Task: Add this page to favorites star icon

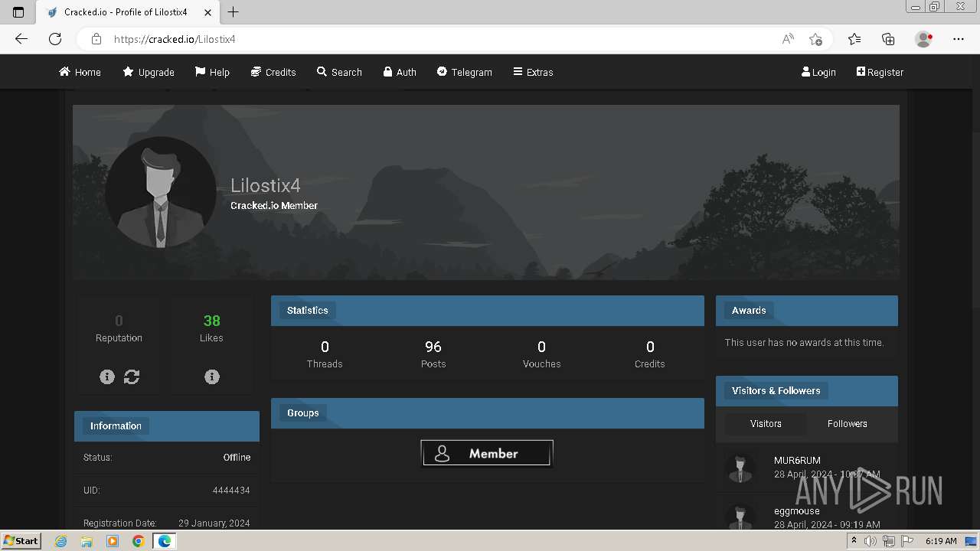Action: pos(815,39)
